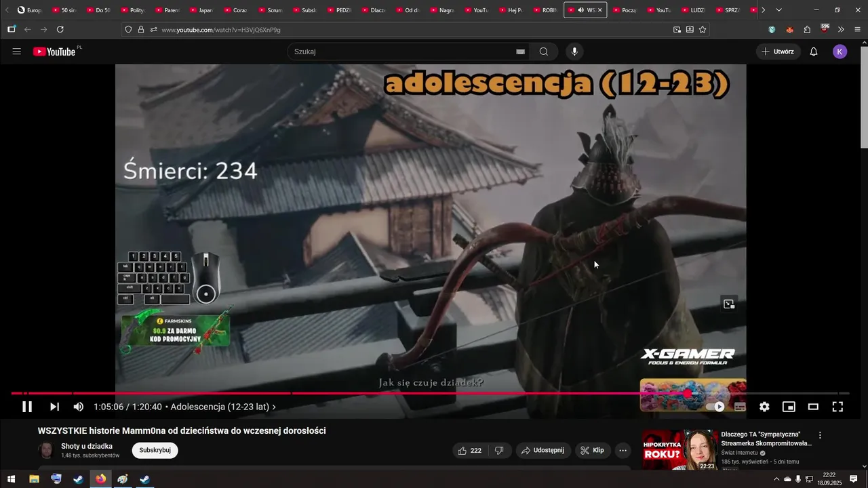Open the site permissions icon in address bar

pos(154,30)
